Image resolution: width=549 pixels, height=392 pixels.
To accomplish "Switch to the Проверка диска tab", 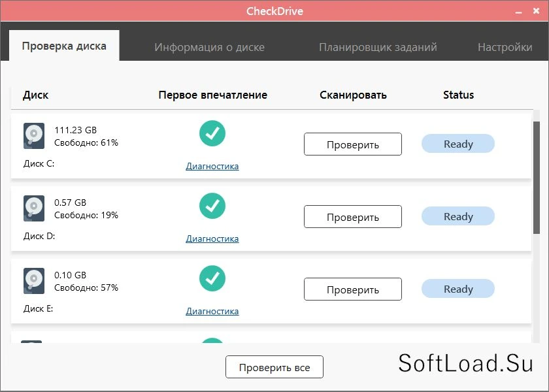I will pyautogui.click(x=64, y=46).
